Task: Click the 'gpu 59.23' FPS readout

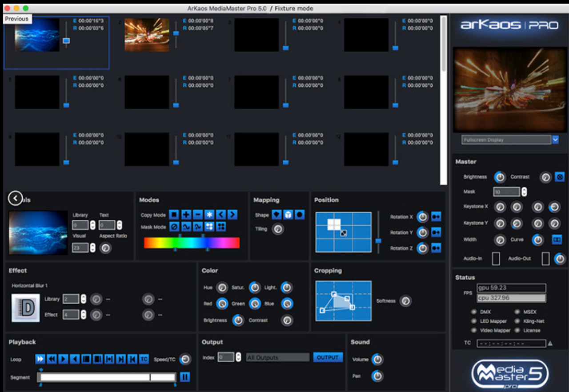Action: (x=511, y=288)
